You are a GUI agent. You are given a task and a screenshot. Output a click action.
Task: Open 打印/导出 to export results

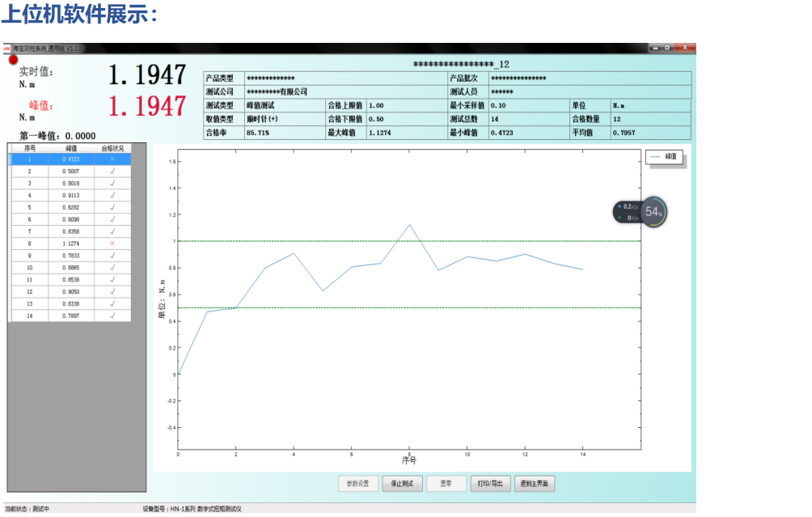click(x=490, y=484)
